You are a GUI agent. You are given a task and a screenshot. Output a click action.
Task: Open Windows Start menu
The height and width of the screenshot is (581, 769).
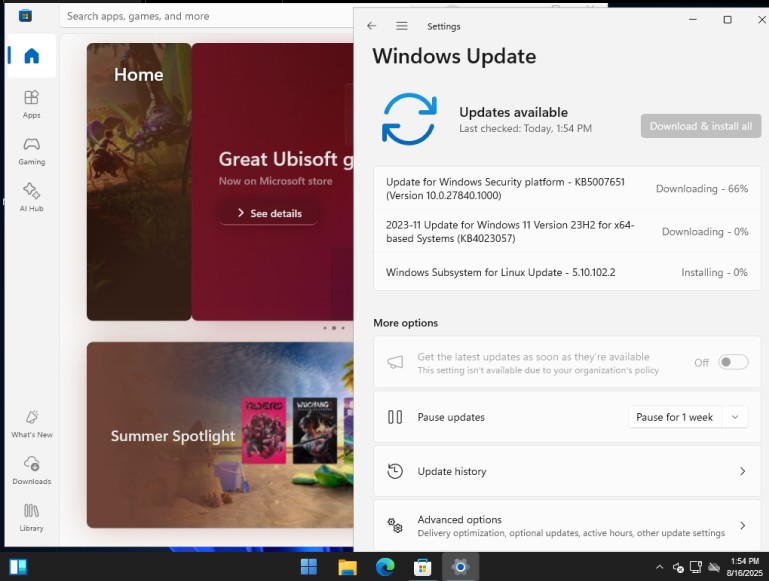(x=308, y=567)
